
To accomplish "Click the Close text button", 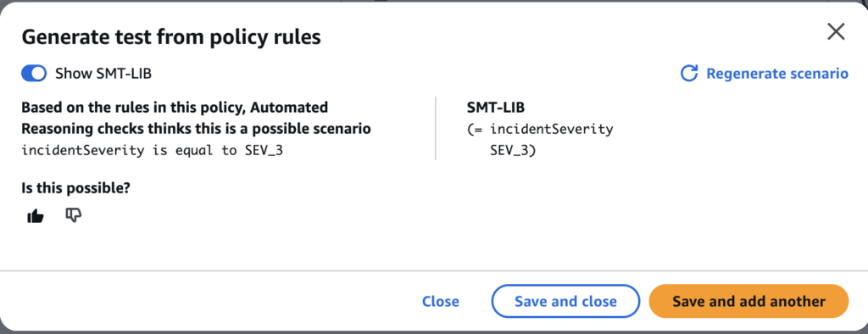I will pos(440,301).
